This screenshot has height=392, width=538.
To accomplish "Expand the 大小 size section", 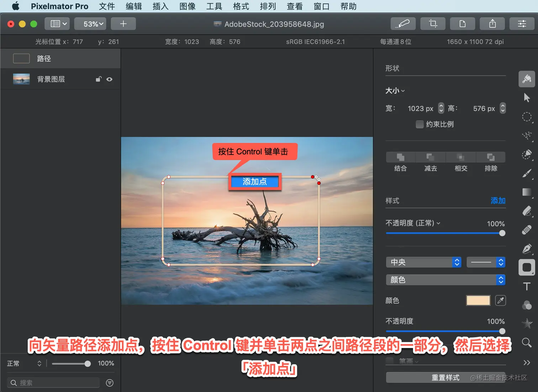I will (395, 91).
